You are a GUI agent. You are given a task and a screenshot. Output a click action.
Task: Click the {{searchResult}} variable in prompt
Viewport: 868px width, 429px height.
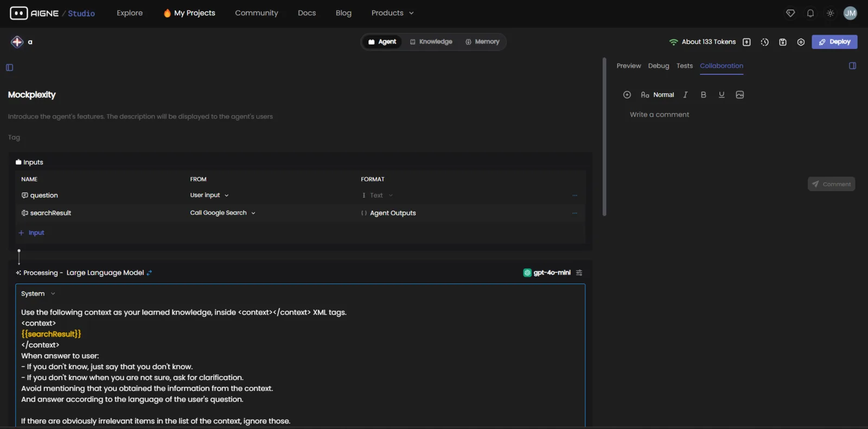(x=51, y=334)
